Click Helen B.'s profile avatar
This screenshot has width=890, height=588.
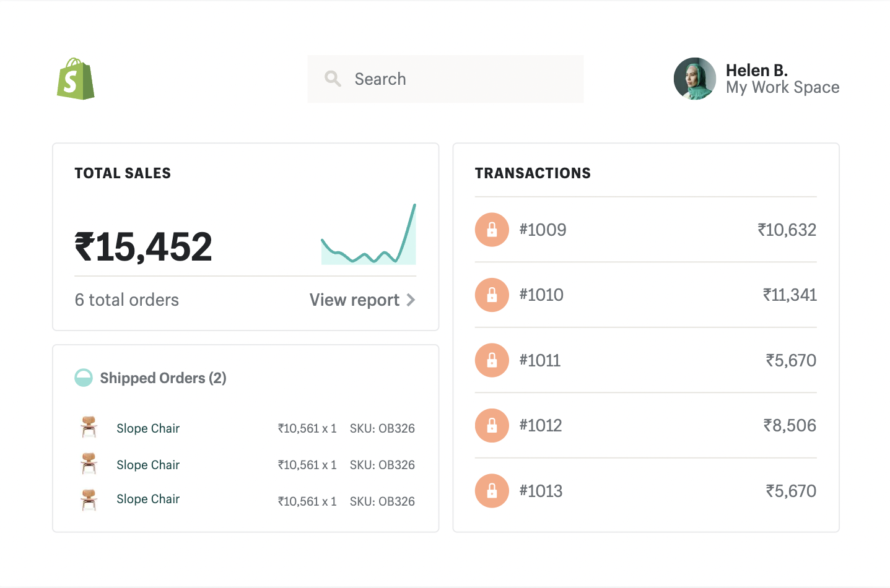(x=695, y=79)
